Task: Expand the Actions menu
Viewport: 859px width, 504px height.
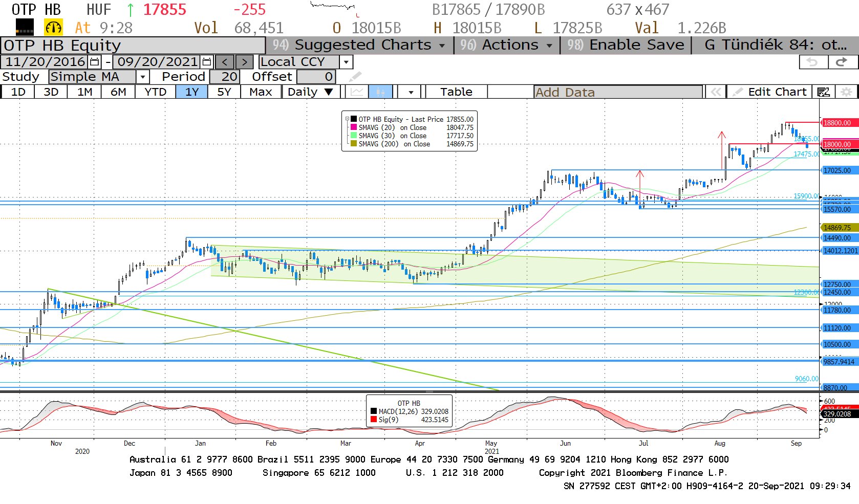Action: click(507, 45)
